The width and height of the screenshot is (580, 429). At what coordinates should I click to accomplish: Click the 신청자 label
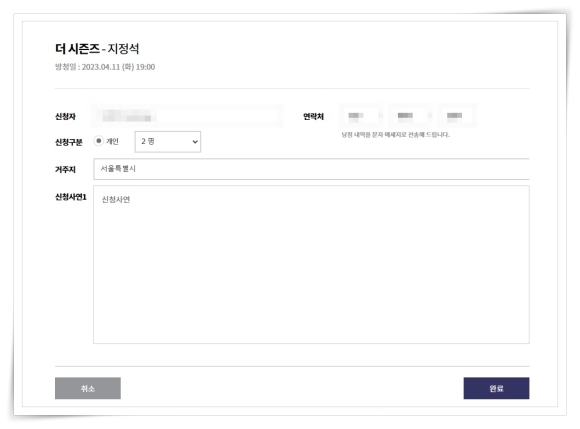65,116
